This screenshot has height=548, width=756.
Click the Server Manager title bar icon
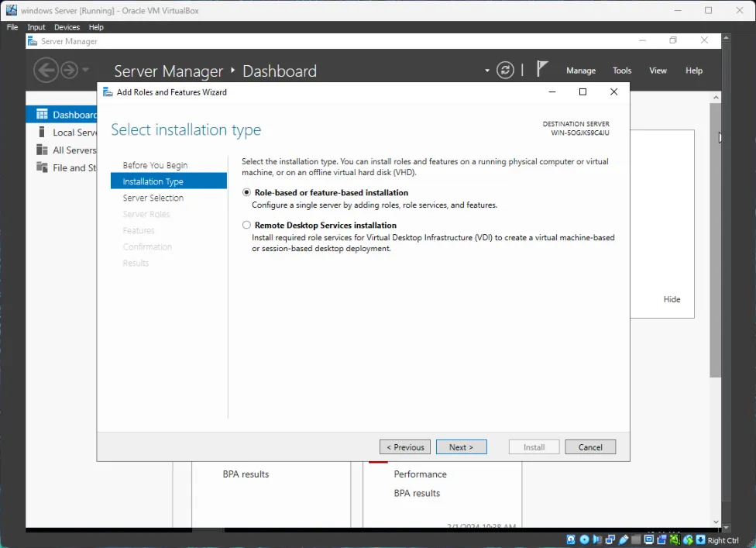click(33, 41)
